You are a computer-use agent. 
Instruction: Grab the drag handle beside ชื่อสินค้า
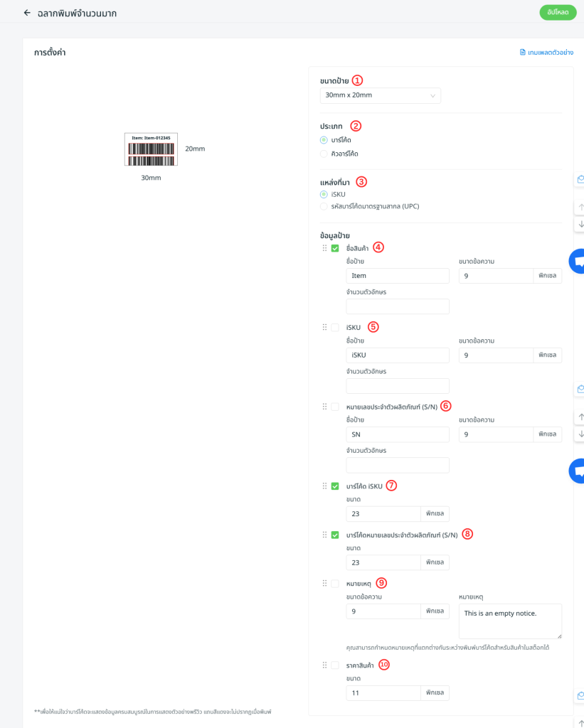click(324, 248)
